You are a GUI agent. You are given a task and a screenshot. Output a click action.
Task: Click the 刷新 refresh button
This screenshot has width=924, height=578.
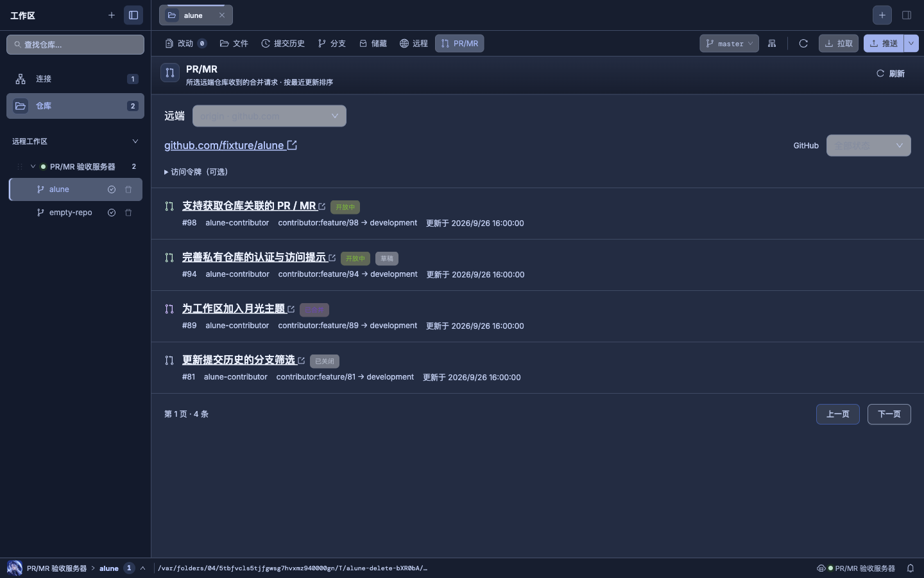[x=891, y=74]
